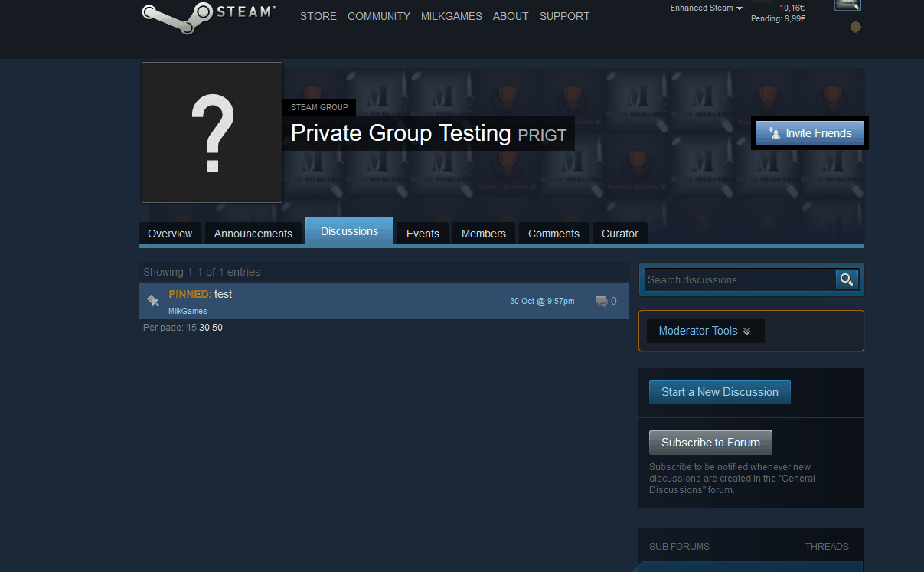
Task: Click the PRIGT group abbreviation
Action: 542,136
